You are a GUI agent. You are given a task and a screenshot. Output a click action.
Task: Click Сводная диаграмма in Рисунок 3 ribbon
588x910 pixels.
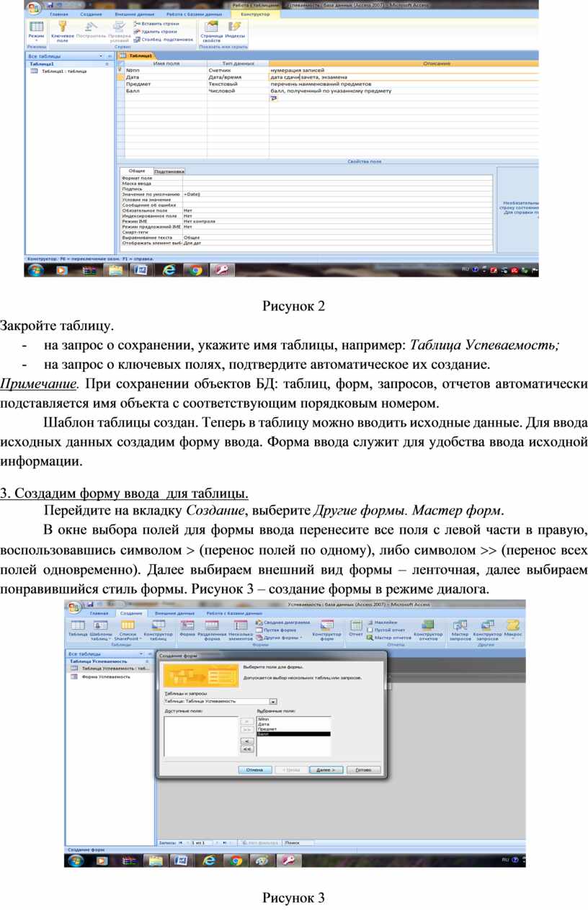282,623
